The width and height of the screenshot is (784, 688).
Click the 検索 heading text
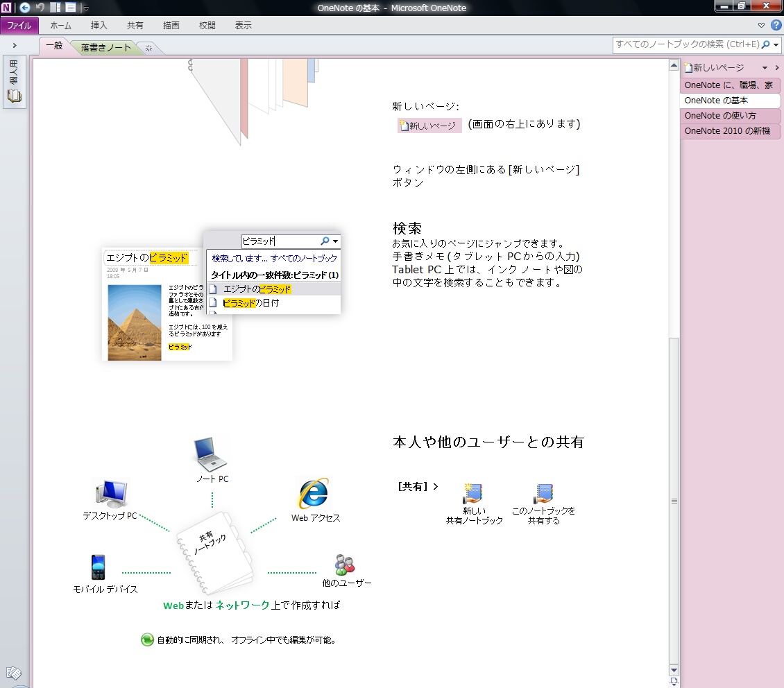click(x=407, y=229)
